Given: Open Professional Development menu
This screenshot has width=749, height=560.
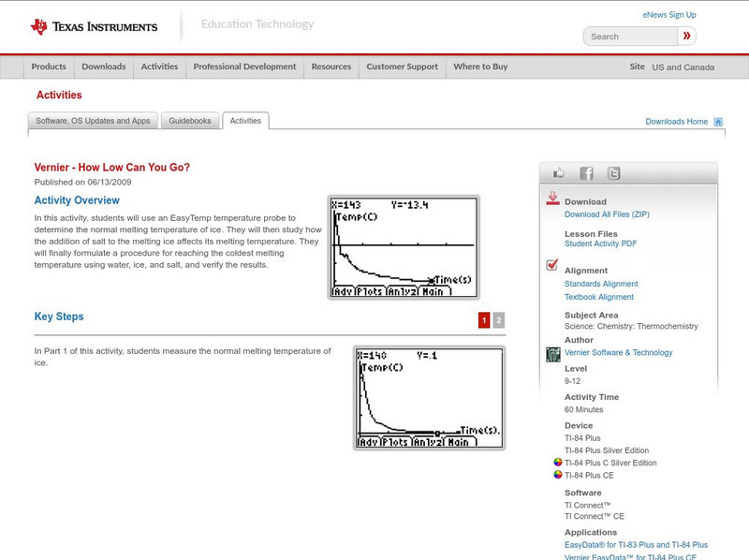Looking at the screenshot, I should [244, 66].
